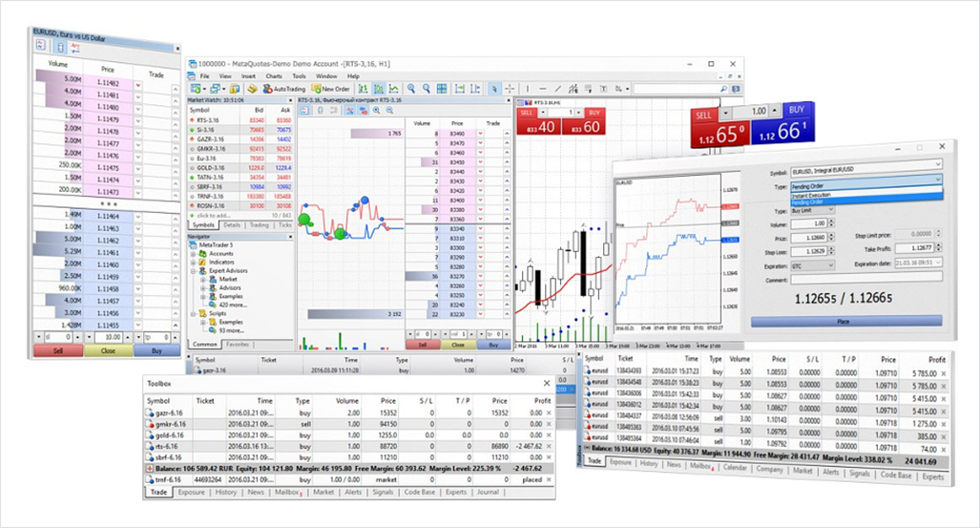Click Close button in EURUSD depth window
980x528 pixels.
[108, 351]
